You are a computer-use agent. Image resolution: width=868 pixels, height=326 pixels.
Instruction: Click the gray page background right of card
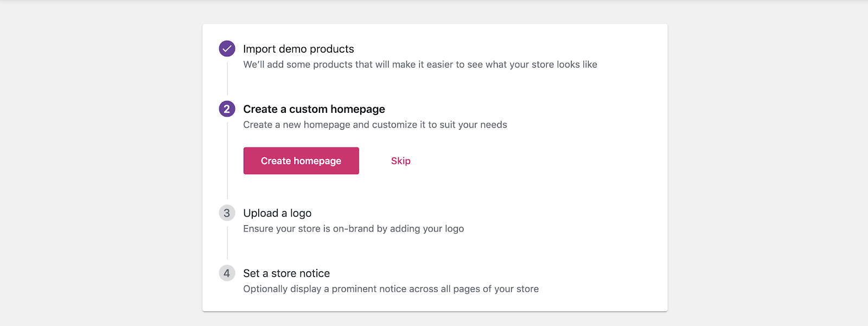768,163
